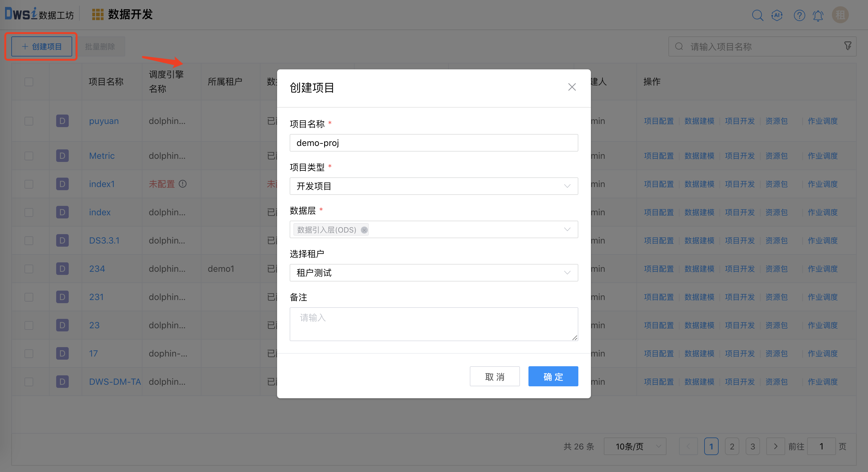The width and height of the screenshot is (868, 472).
Task: Click the user avatar icon
Action: tap(840, 15)
